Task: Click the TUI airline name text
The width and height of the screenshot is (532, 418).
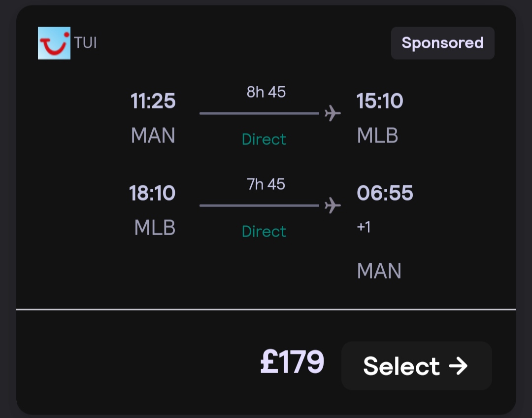Action: [85, 43]
